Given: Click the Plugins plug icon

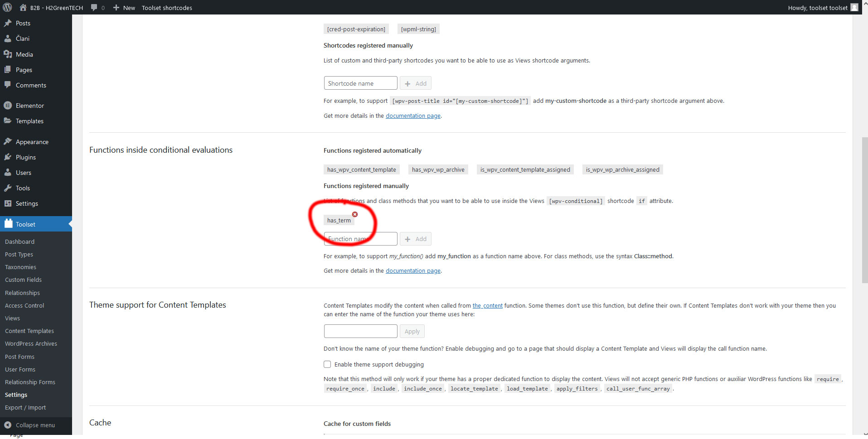Looking at the screenshot, I should coord(8,157).
